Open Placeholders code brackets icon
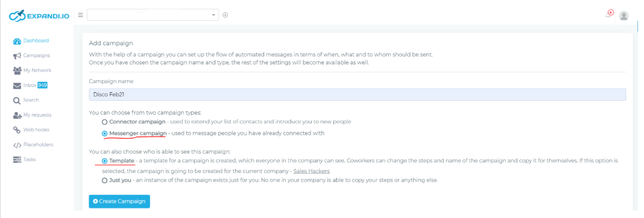Image resolution: width=644 pixels, height=218 pixels. pyautogui.click(x=17, y=145)
